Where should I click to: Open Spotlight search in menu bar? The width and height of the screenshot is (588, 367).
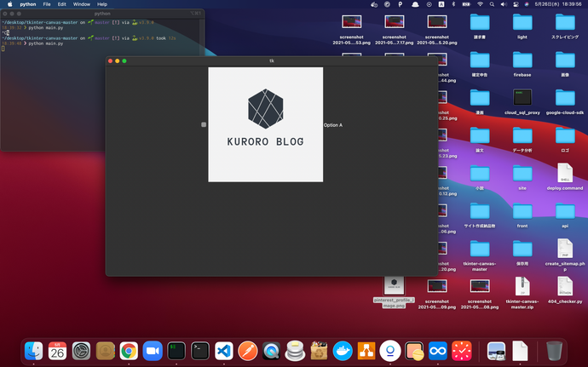pyautogui.click(x=492, y=4)
